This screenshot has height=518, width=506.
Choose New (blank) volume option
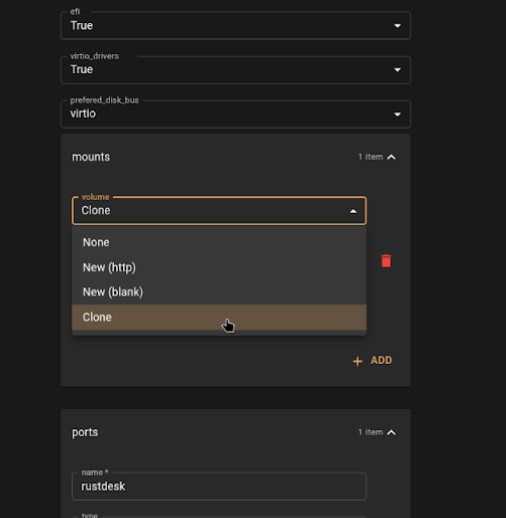(x=219, y=292)
